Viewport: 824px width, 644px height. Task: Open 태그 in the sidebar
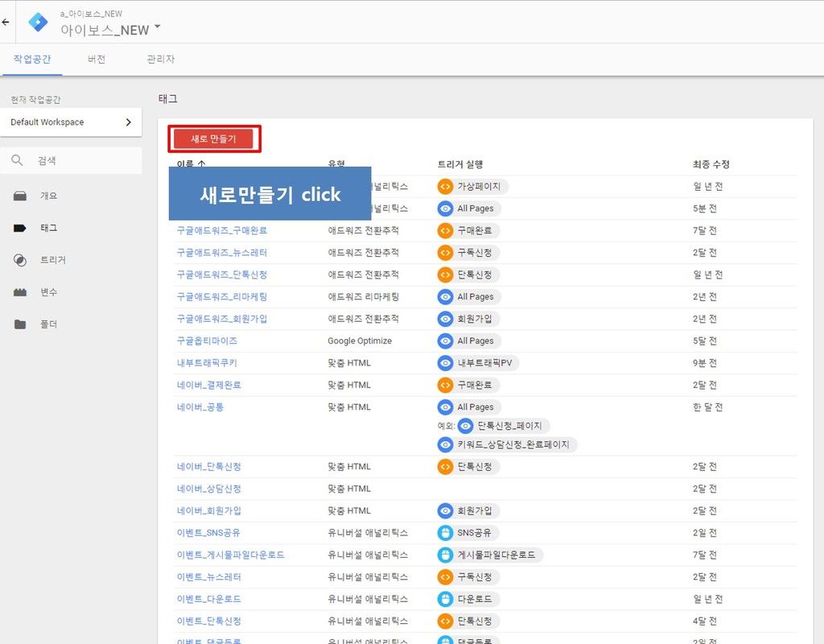pyautogui.click(x=48, y=228)
